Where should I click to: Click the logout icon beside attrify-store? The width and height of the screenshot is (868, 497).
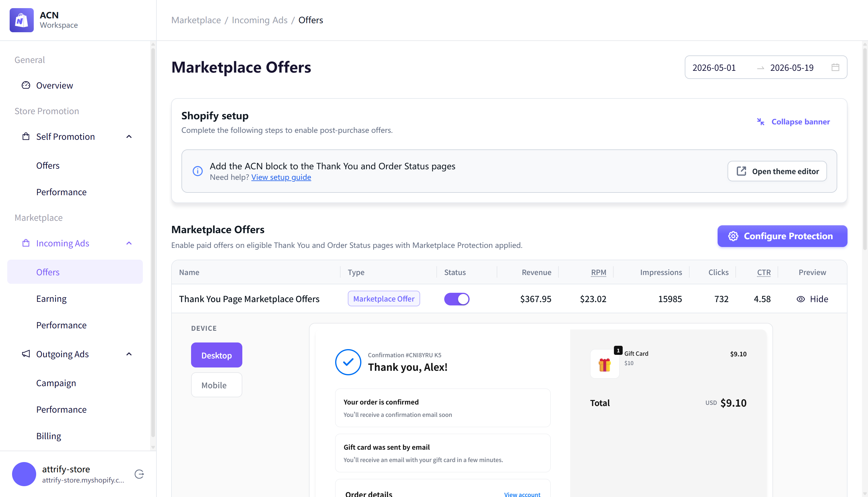(139, 474)
